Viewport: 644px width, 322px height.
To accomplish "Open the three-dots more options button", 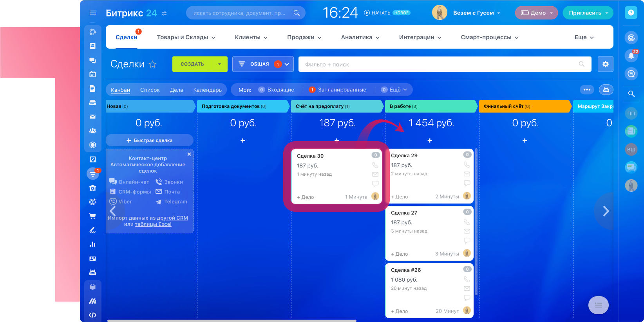I will (x=587, y=90).
